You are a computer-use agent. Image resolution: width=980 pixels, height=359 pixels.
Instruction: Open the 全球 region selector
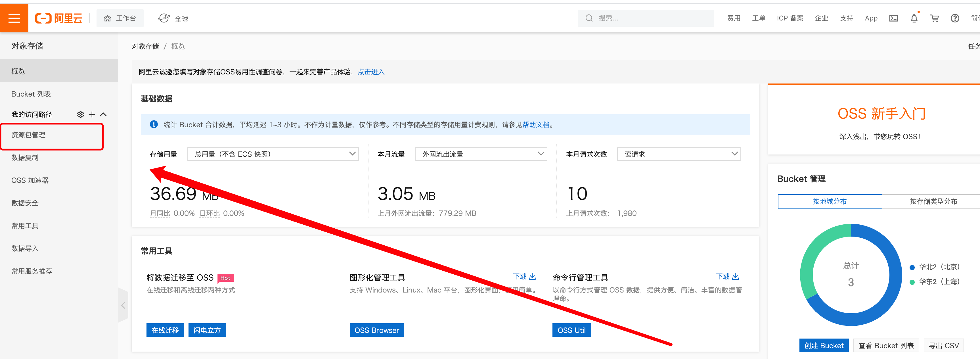[x=173, y=18]
